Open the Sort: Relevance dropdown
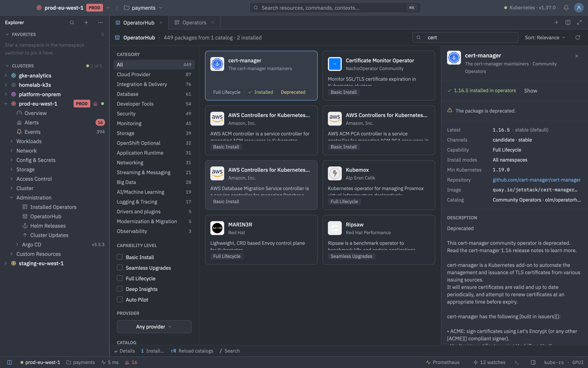The image size is (588, 368). click(545, 38)
